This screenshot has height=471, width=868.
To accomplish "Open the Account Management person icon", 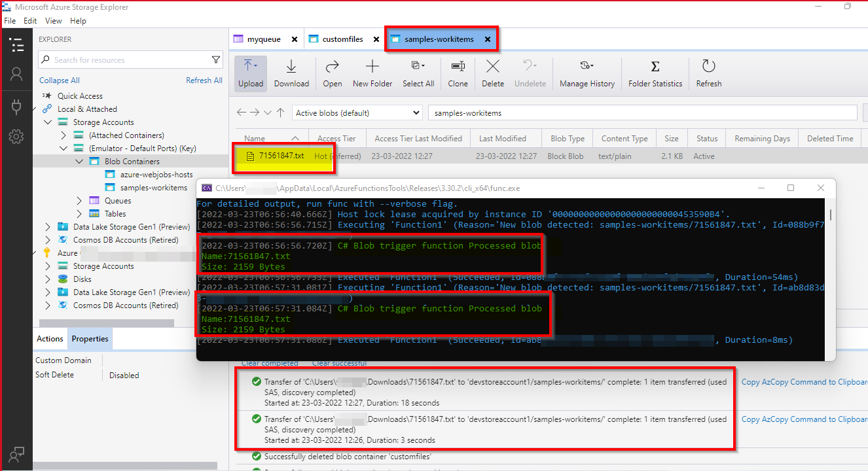I will pos(16,75).
